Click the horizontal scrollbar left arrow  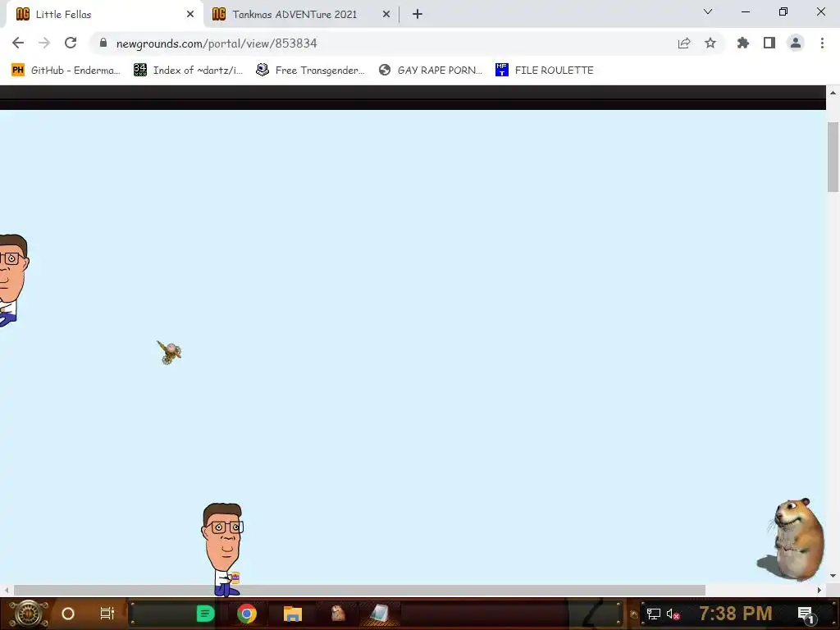coord(7,591)
